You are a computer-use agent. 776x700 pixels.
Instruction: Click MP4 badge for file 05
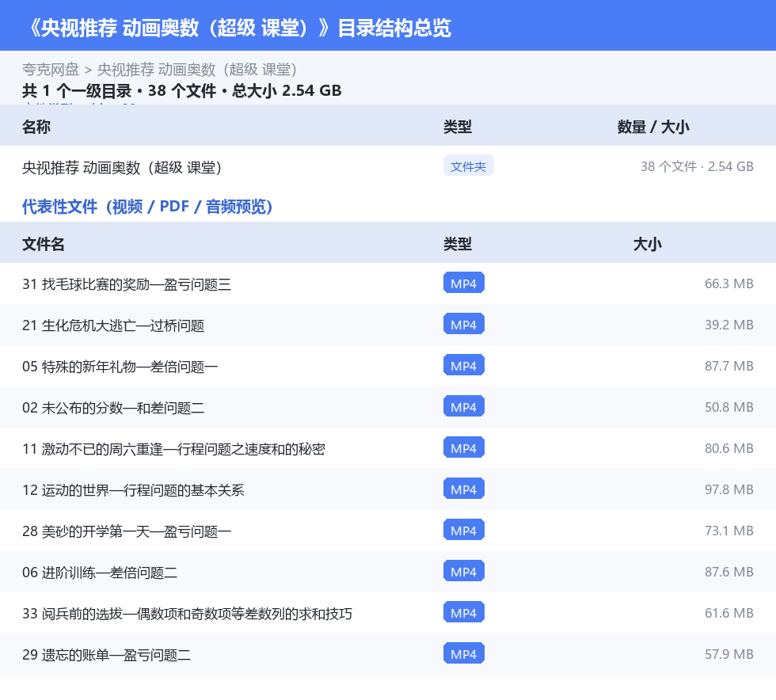(x=464, y=365)
